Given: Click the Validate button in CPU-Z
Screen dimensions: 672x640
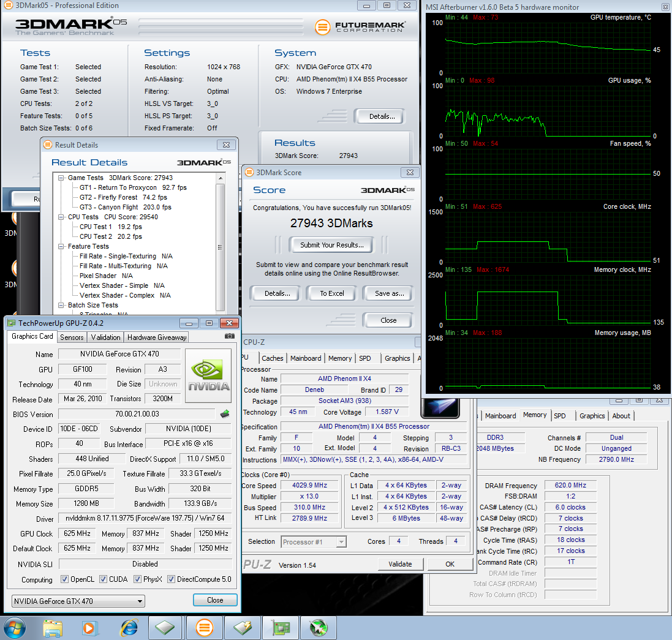Looking at the screenshot, I should (400, 564).
